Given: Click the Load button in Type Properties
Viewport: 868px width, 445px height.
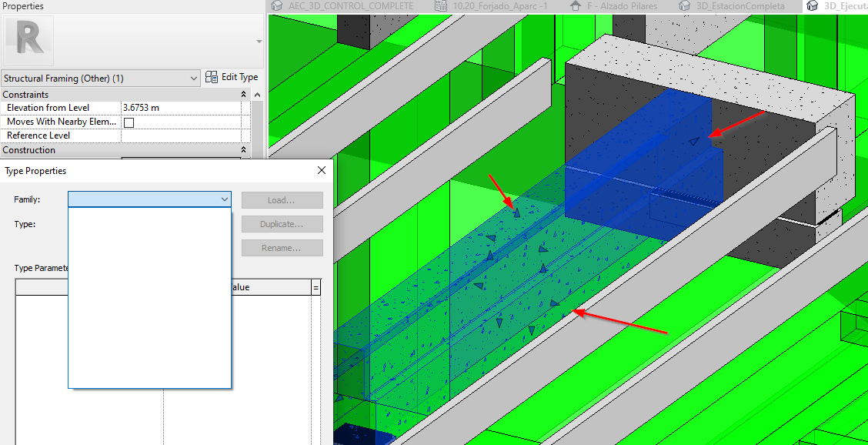Looking at the screenshot, I should (x=282, y=199).
